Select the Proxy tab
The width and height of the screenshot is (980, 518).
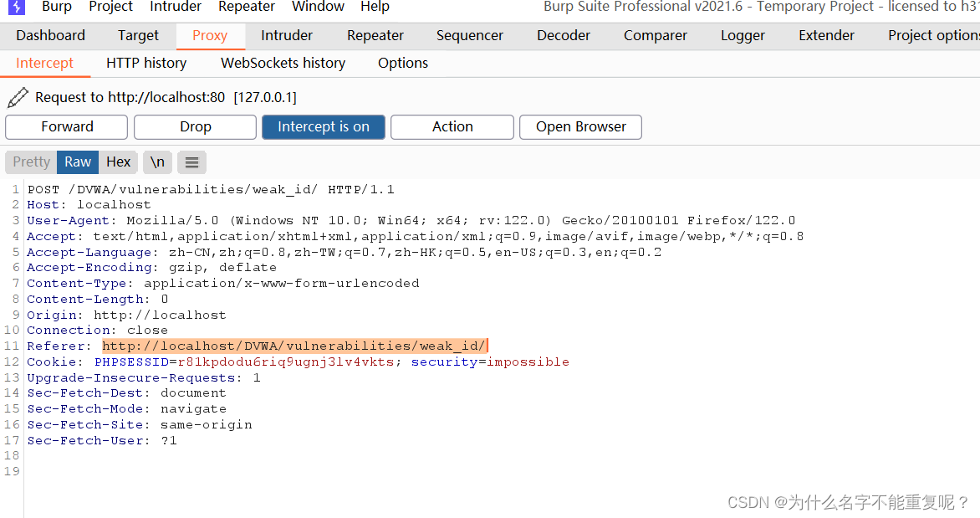coord(210,36)
